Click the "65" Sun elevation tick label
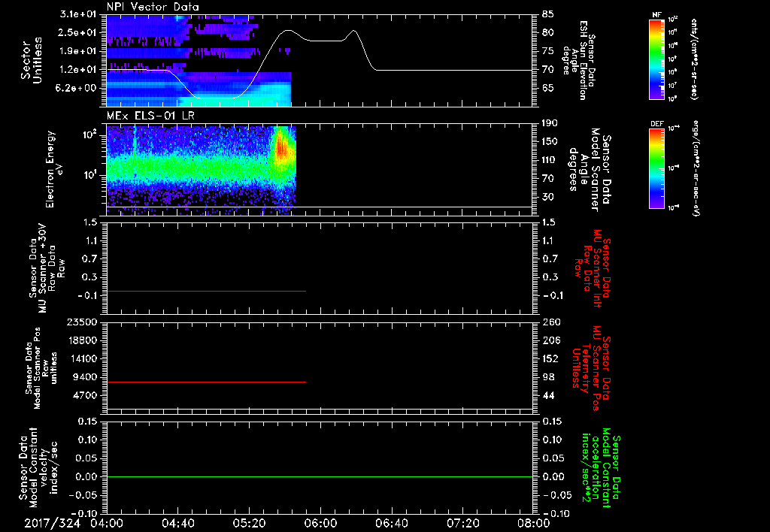The image size is (770, 532). click(548, 88)
